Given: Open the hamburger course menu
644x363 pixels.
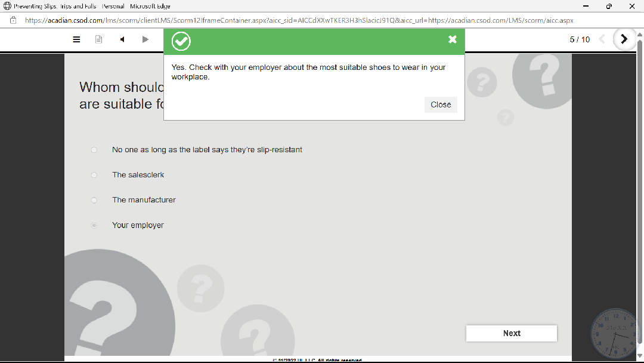Looking at the screenshot, I should pyautogui.click(x=76, y=39).
